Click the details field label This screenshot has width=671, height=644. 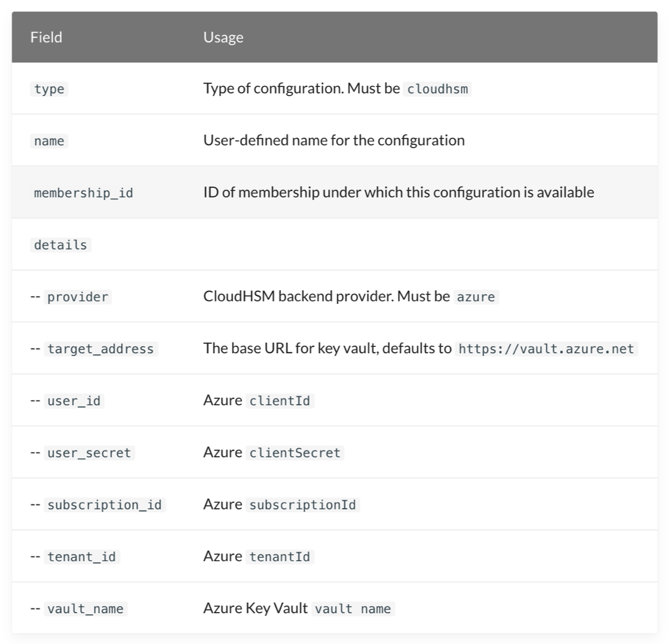(x=61, y=245)
